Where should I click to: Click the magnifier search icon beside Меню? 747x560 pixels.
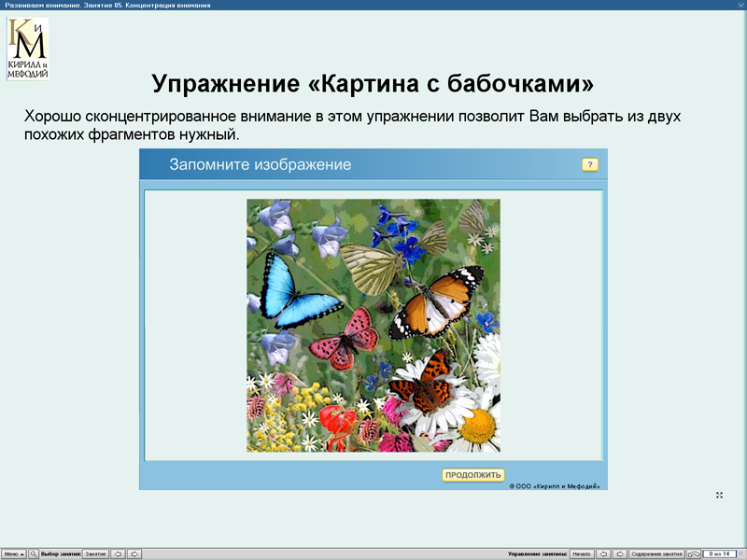click(x=34, y=553)
